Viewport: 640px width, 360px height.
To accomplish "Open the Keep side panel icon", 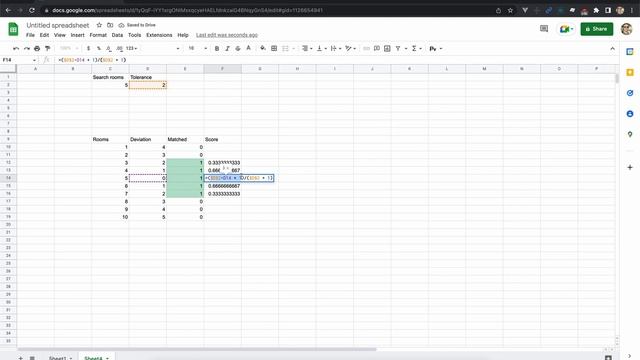I will click(x=630, y=73).
